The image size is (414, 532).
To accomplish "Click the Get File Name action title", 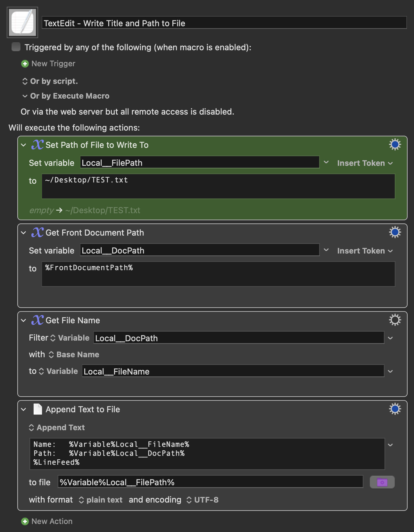I will click(x=73, y=320).
